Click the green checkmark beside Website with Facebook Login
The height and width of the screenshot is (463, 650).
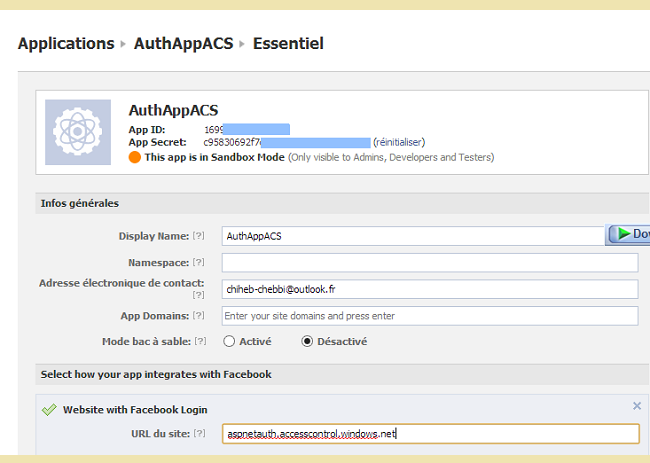click(48, 409)
